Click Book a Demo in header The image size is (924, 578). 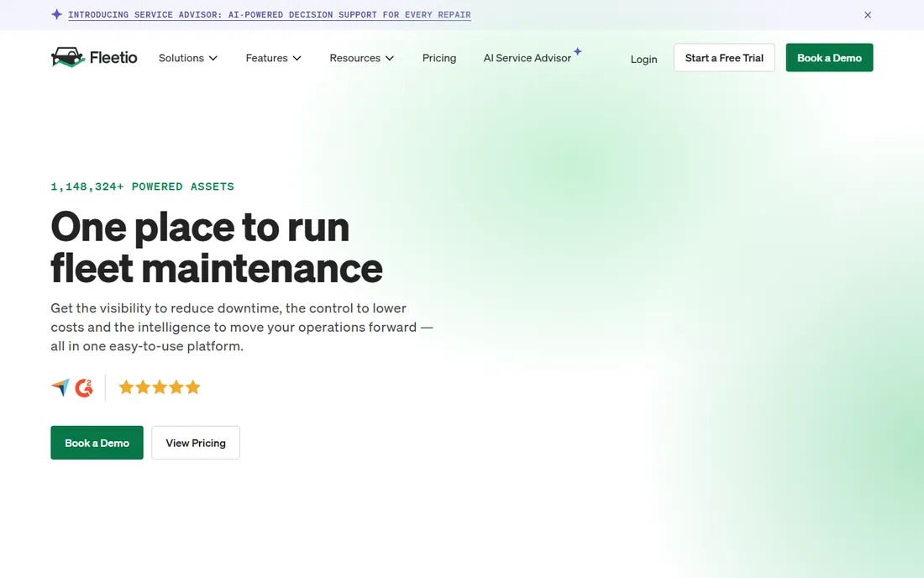point(829,58)
